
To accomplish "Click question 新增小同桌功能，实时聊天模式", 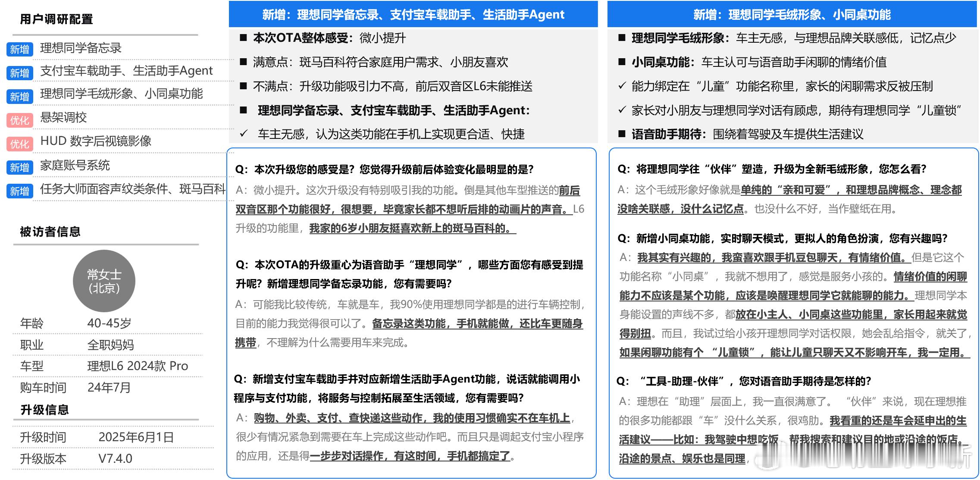I will (783, 238).
